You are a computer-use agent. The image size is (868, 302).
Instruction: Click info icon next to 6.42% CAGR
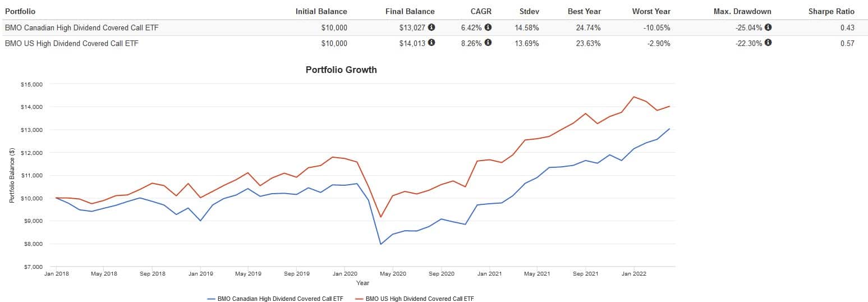[488, 27]
